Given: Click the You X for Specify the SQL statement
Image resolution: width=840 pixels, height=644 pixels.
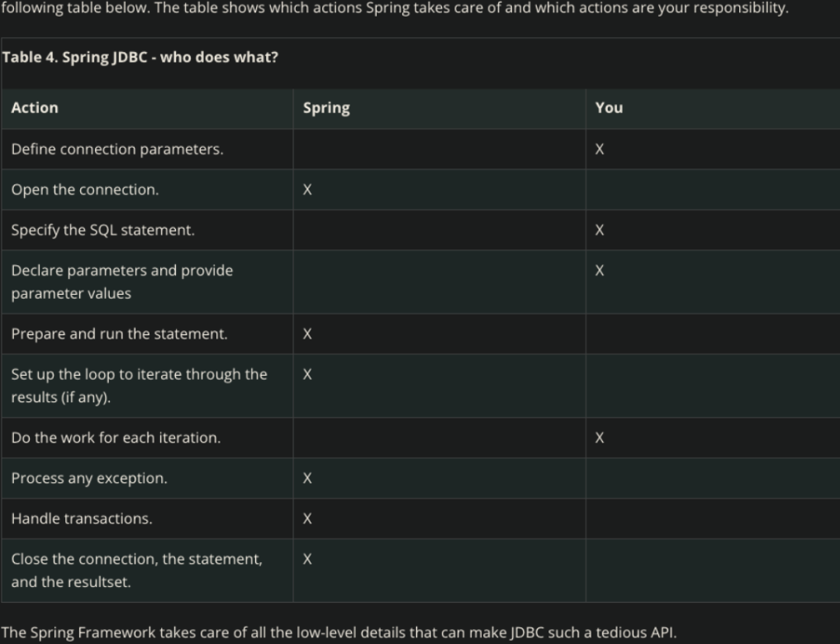Looking at the screenshot, I should tap(600, 230).
